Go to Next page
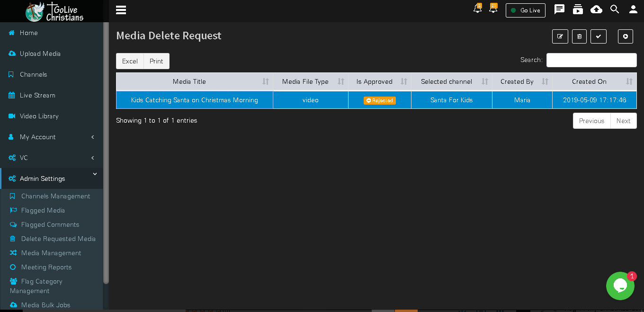644x312 pixels. [624, 121]
